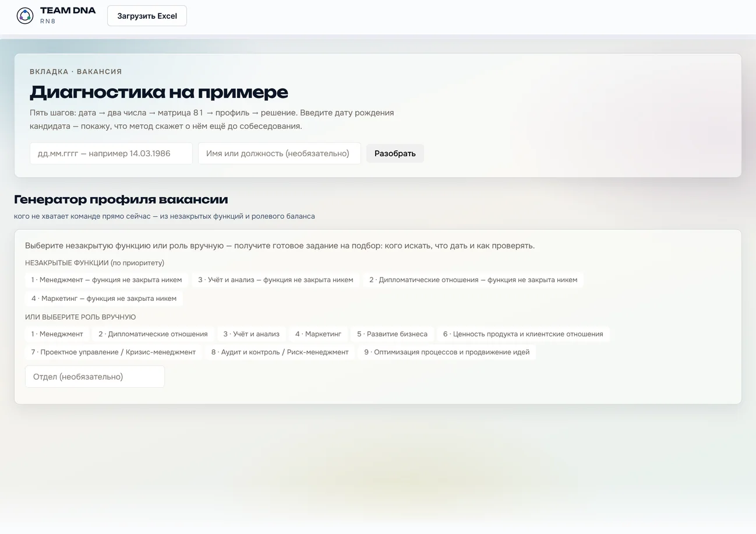Screen dimensions: 756x534
Task: Click the birth date input field
Action: tap(111, 153)
